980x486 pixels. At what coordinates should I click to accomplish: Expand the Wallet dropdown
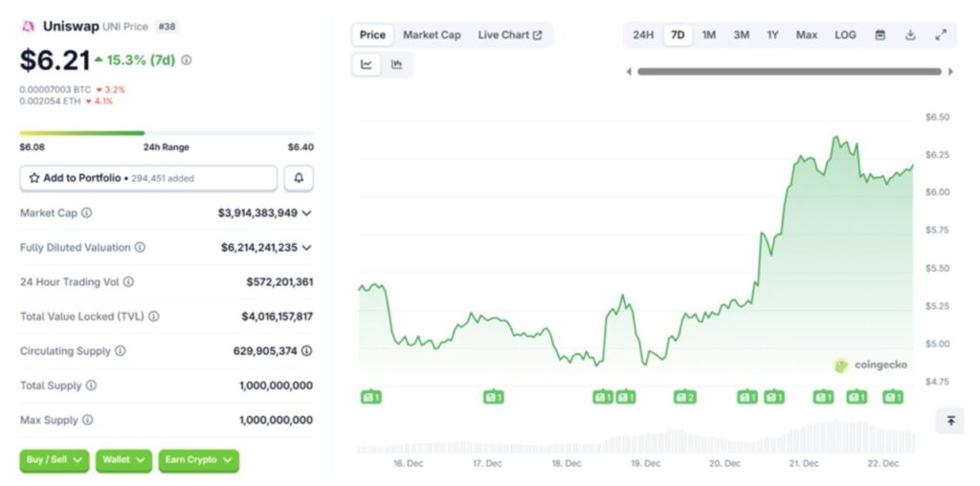click(x=124, y=460)
